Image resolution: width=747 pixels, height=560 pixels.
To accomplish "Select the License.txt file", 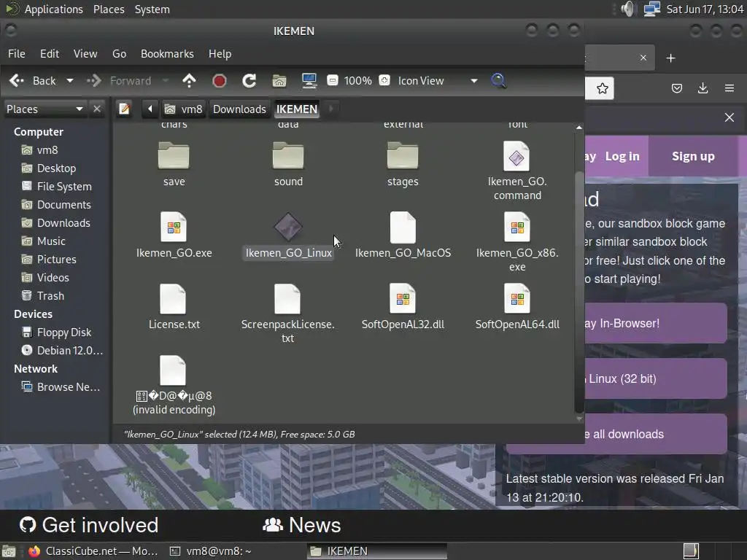I will coord(174,307).
